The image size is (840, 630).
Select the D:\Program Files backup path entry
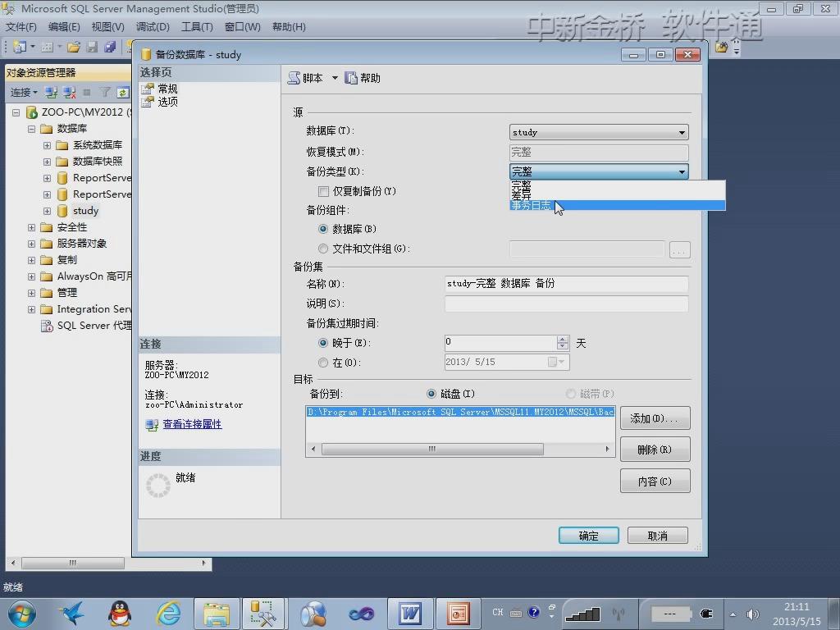pos(460,412)
